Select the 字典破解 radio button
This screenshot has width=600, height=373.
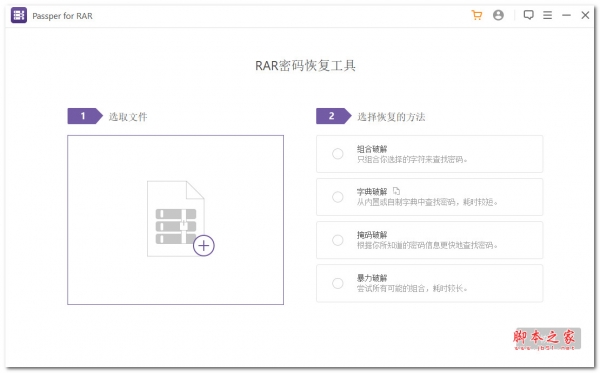click(x=338, y=197)
